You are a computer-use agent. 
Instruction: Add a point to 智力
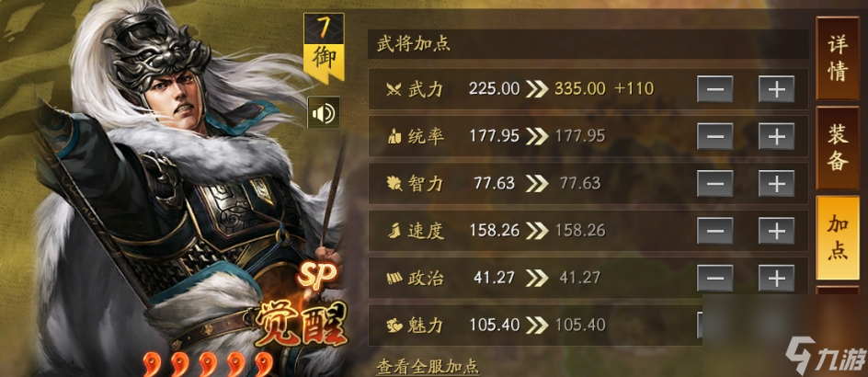coord(776,183)
